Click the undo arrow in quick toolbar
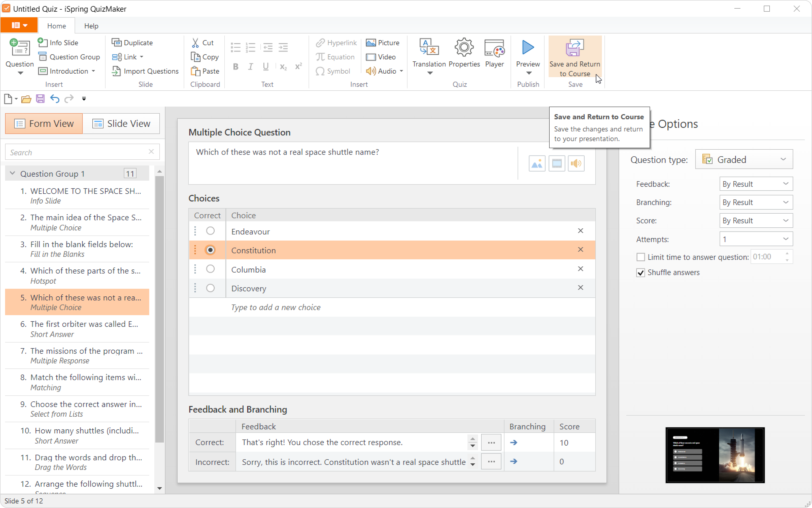This screenshot has width=812, height=508. pos(54,99)
